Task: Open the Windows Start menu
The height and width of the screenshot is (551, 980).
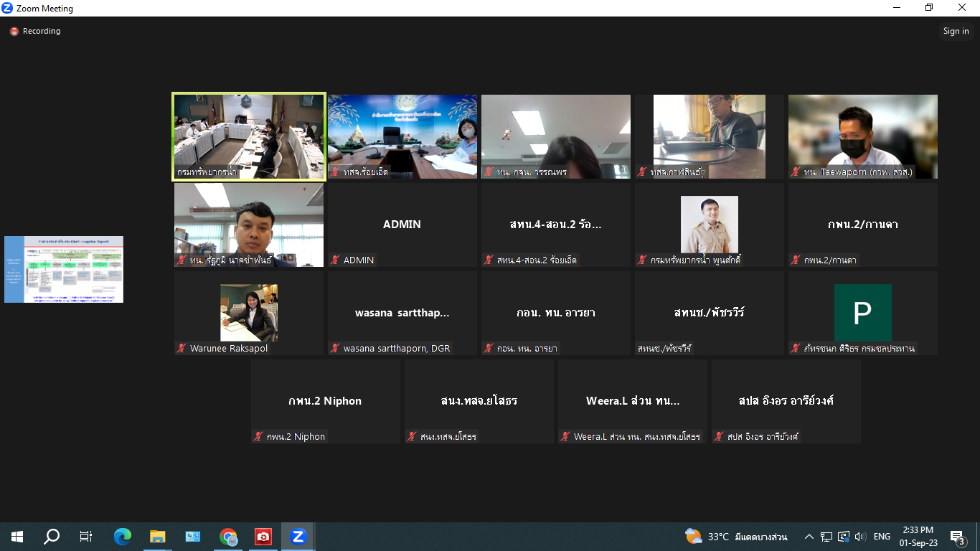Action: point(17,537)
